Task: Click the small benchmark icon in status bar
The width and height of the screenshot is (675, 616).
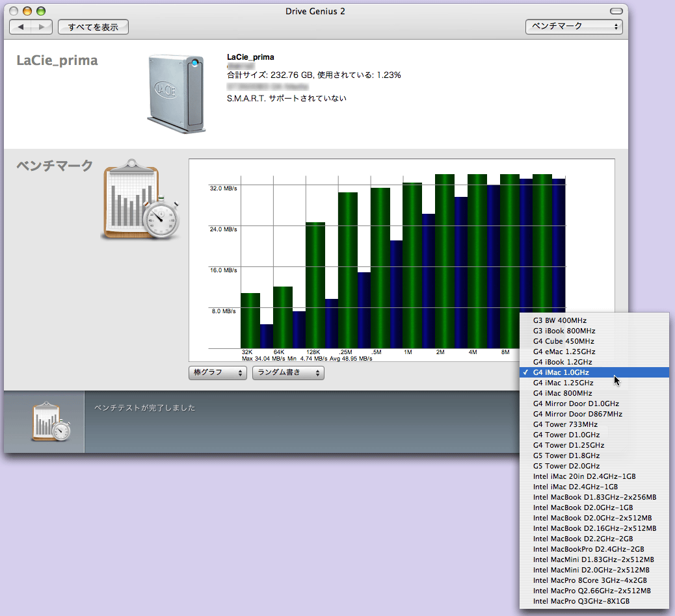Action: tap(51, 422)
